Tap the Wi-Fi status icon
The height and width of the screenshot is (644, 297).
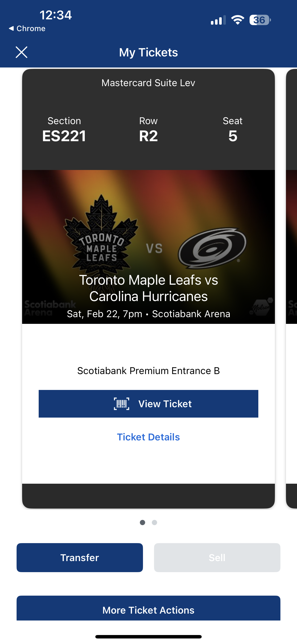(238, 20)
